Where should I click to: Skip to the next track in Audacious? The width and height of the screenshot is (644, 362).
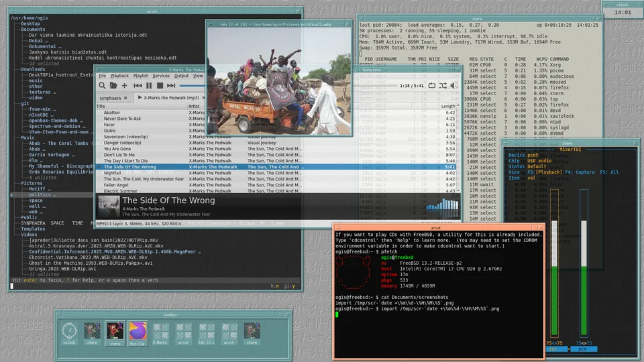[x=171, y=86]
